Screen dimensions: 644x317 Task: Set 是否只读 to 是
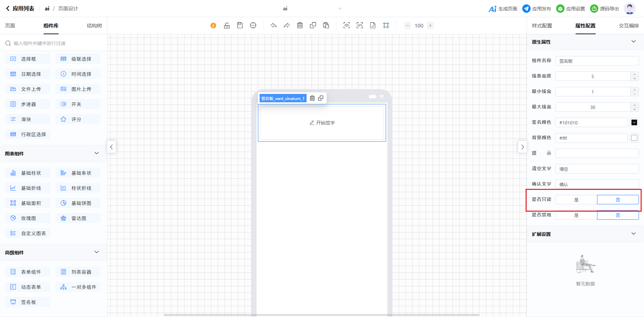click(x=576, y=200)
